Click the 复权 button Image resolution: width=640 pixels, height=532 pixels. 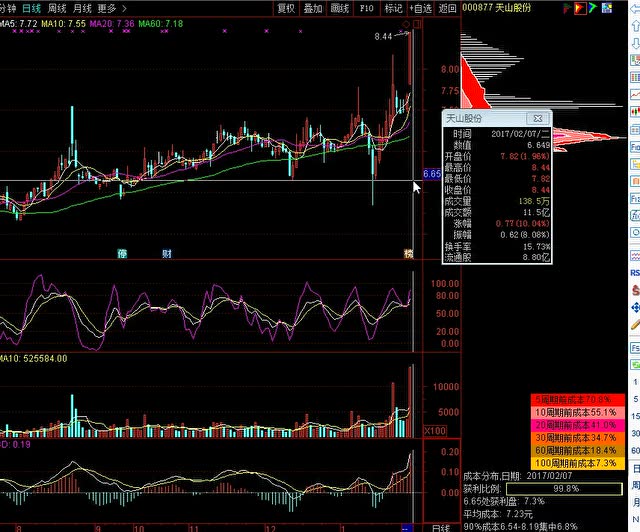pos(286,8)
